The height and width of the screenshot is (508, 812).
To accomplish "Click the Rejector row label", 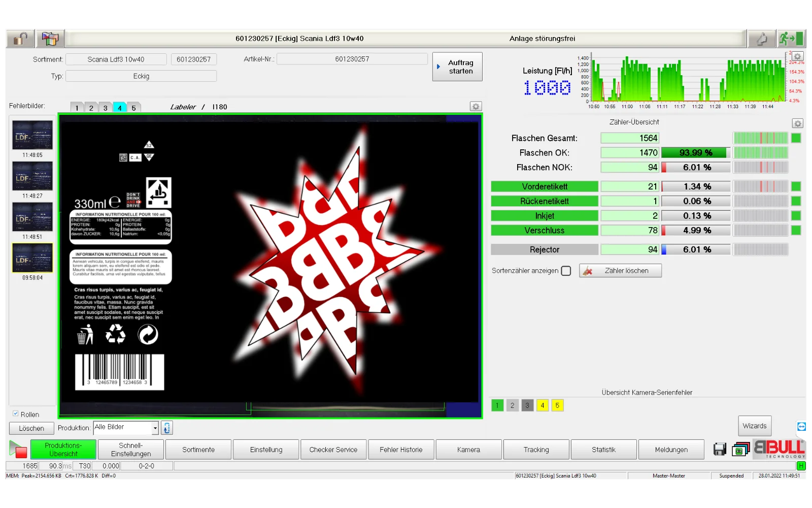I will (x=545, y=249).
